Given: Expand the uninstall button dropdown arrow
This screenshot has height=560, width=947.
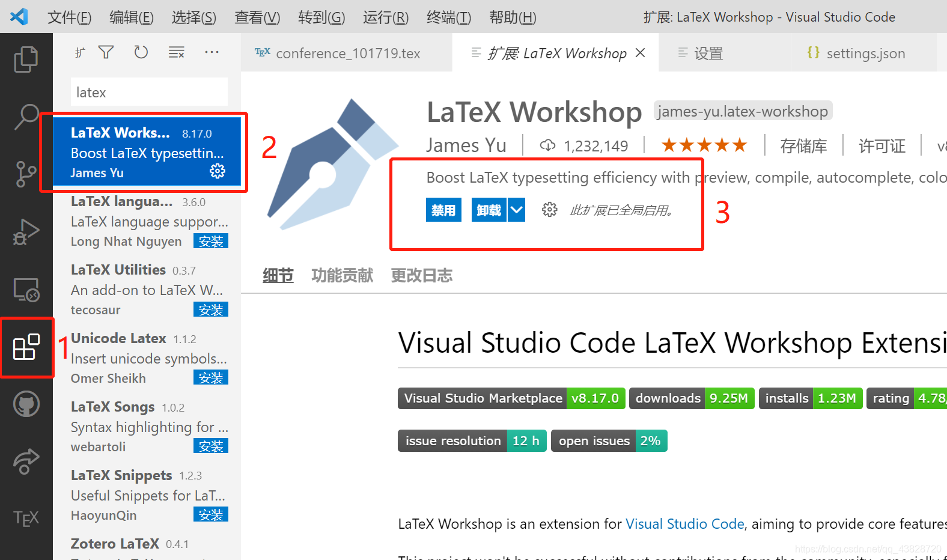Looking at the screenshot, I should tap(516, 210).
